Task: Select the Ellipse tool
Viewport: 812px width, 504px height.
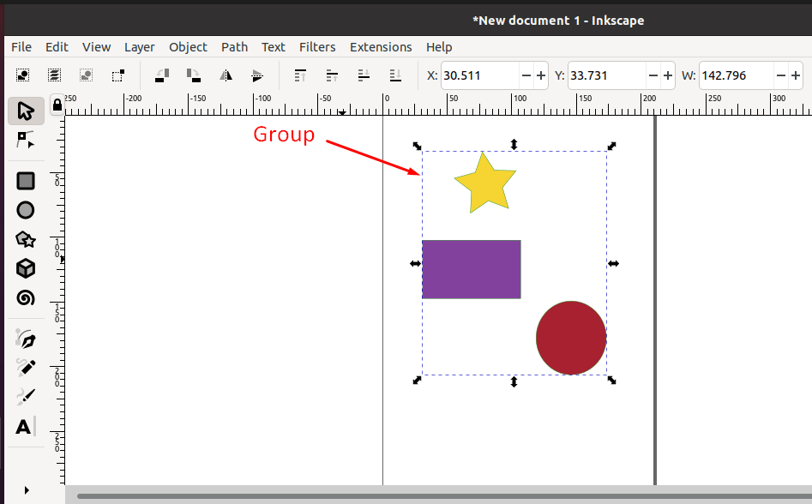Action: coord(25,210)
